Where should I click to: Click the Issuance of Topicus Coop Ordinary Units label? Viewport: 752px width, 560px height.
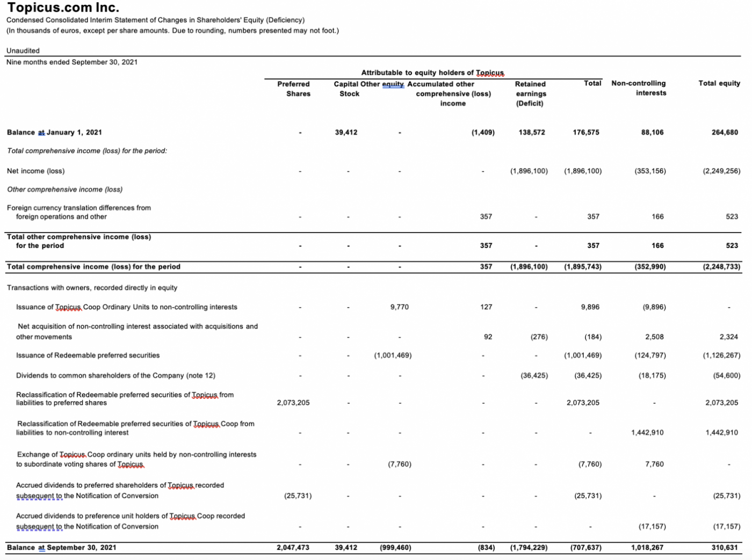(127, 307)
